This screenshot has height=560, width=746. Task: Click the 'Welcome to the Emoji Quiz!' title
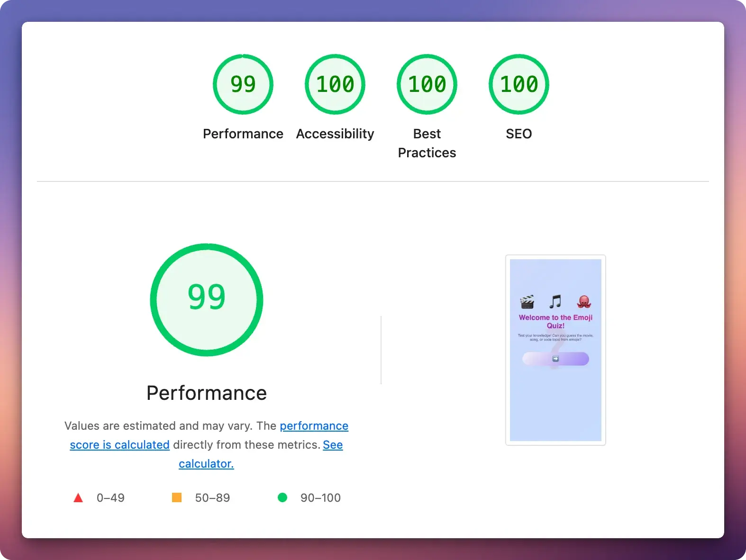point(555,322)
